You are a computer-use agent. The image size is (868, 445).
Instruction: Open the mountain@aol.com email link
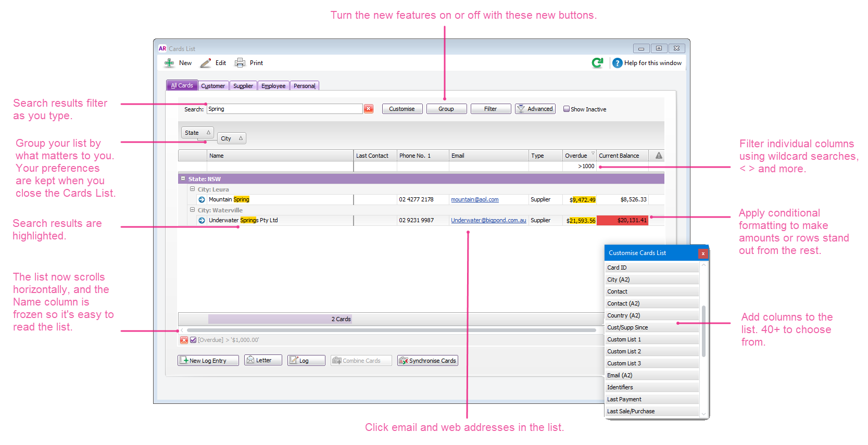coord(475,199)
